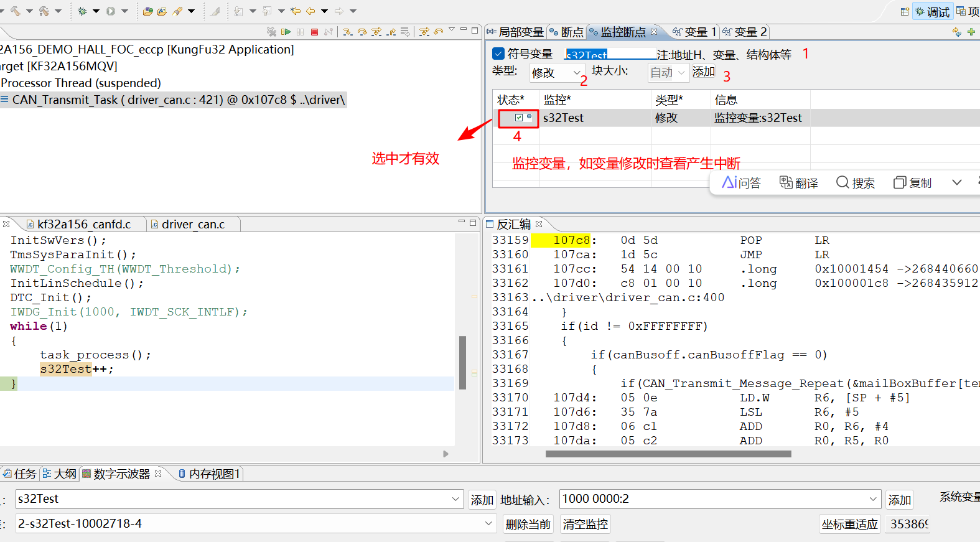Terminate debugging with the red stop icon
980x542 pixels.
click(314, 32)
